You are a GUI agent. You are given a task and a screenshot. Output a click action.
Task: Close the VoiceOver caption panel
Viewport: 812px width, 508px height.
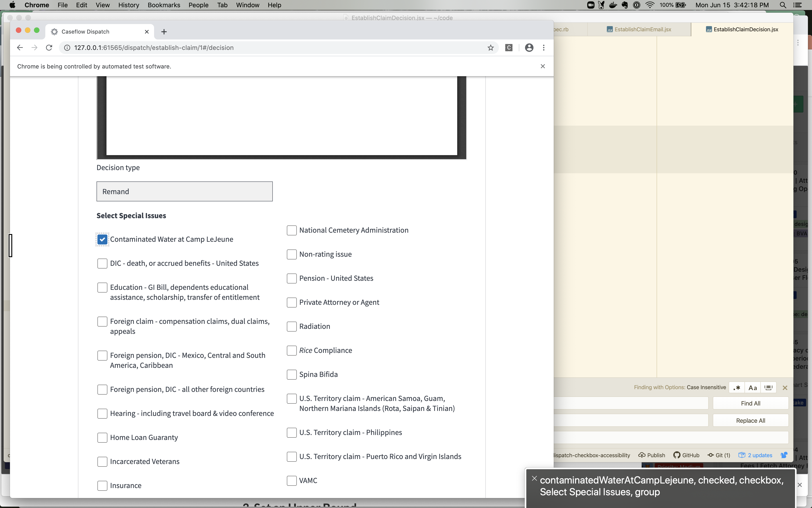pos(534,479)
